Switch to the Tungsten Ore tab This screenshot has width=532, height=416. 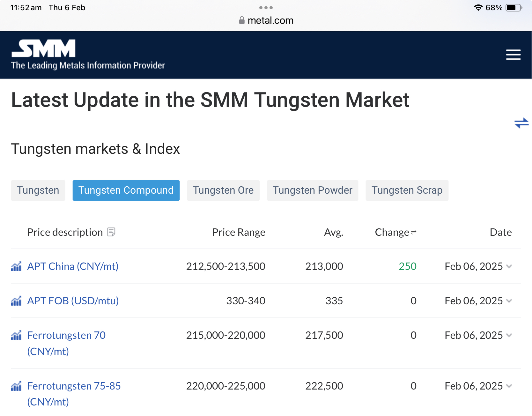click(x=223, y=190)
